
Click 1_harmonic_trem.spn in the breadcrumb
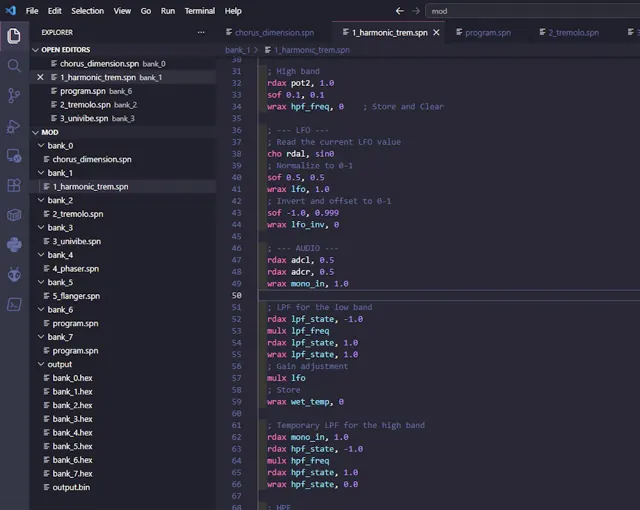click(311, 50)
